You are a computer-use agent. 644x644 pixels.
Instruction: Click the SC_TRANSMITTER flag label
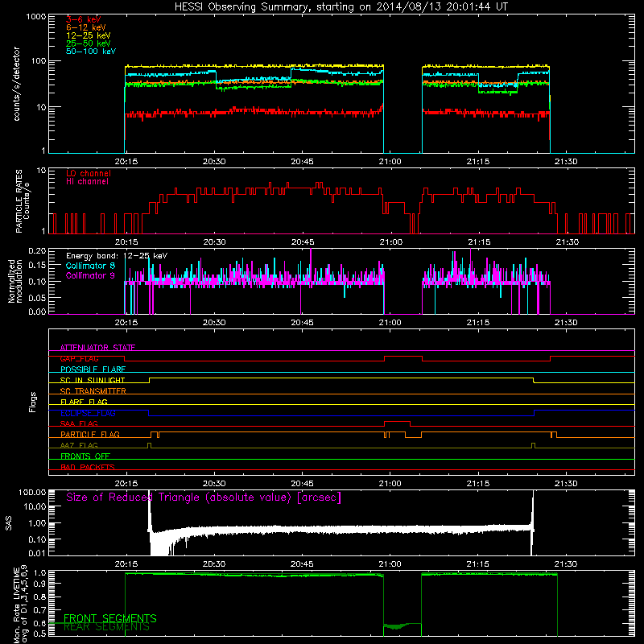click(93, 391)
